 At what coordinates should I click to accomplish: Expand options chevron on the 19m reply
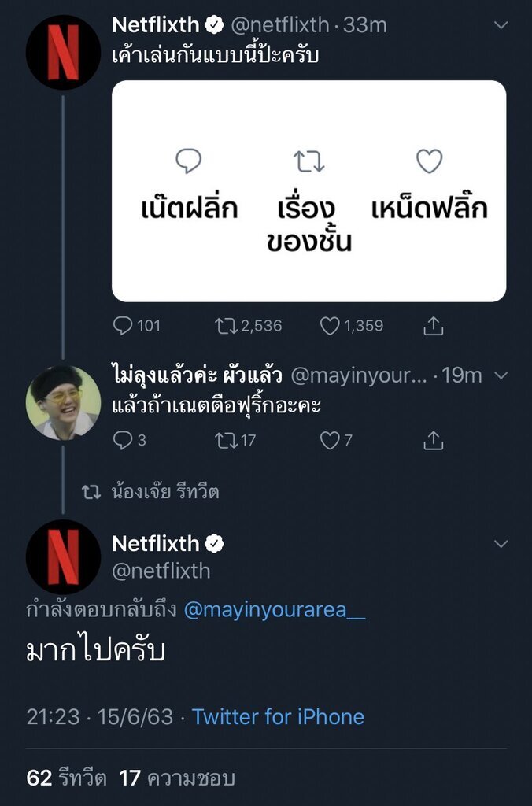pos(501,376)
